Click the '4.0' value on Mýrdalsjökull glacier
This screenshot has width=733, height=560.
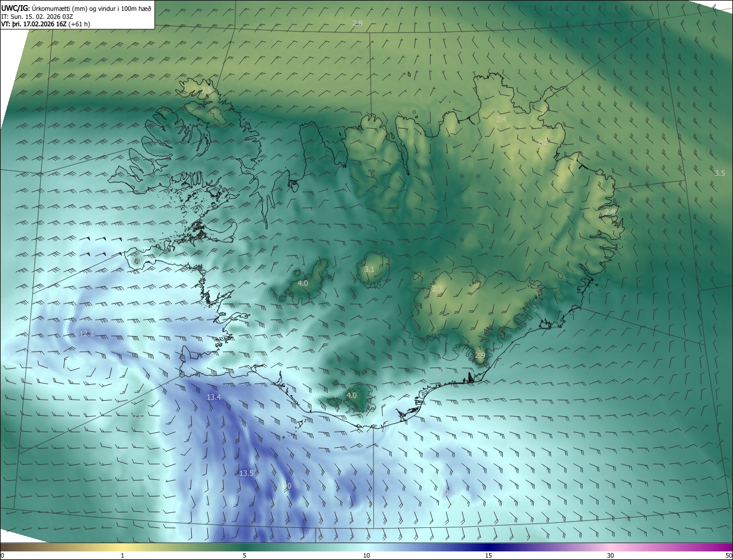point(352,395)
